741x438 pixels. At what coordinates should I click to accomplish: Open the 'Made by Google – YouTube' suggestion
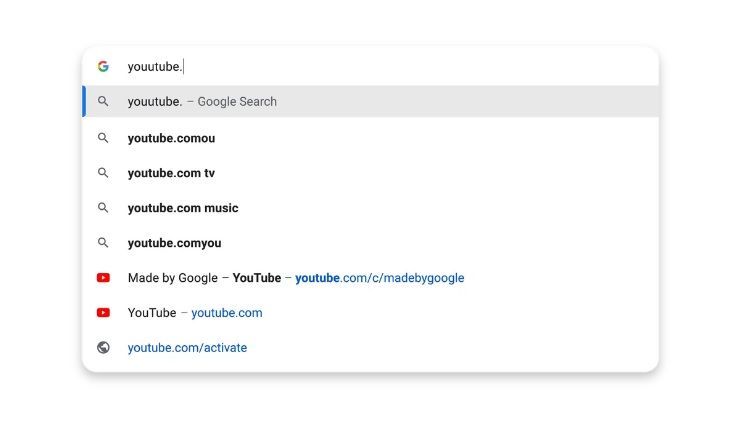tap(370, 278)
